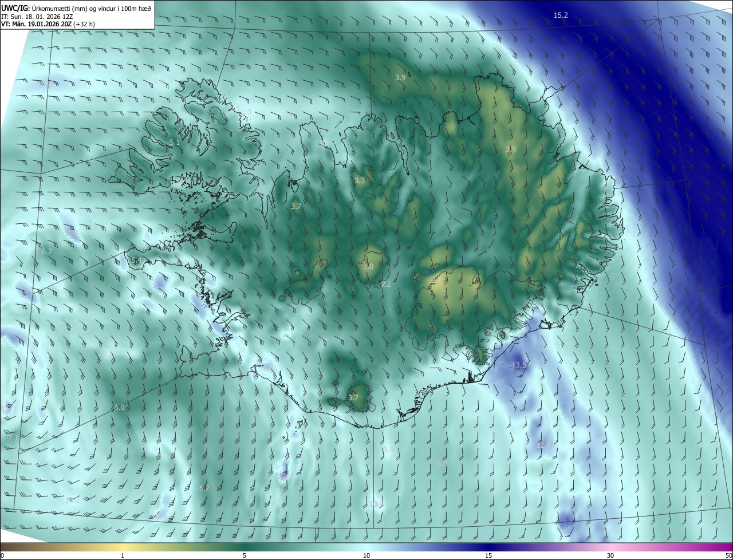
Task: Click the '9.9' value south of the coast
Action: pos(388,449)
